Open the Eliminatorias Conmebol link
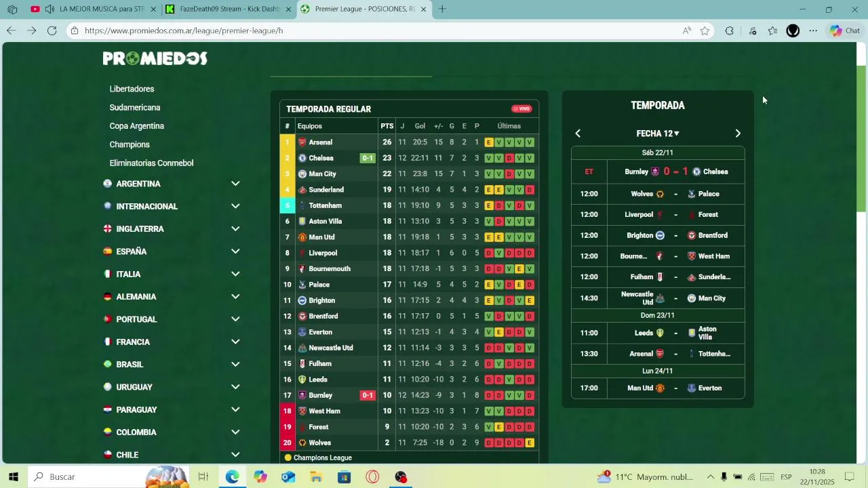Viewport: 868px width, 488px height. (x=151, y=163)
